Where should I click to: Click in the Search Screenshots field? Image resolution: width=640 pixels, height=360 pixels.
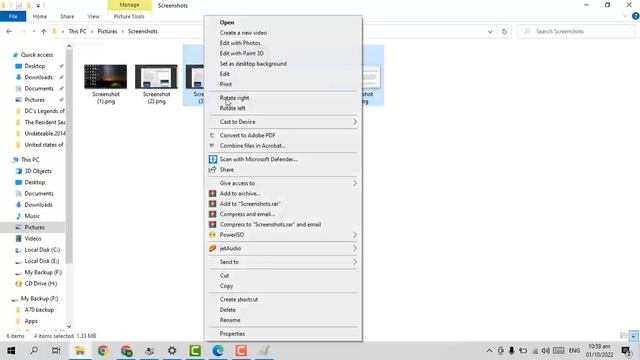pos(576,31)
